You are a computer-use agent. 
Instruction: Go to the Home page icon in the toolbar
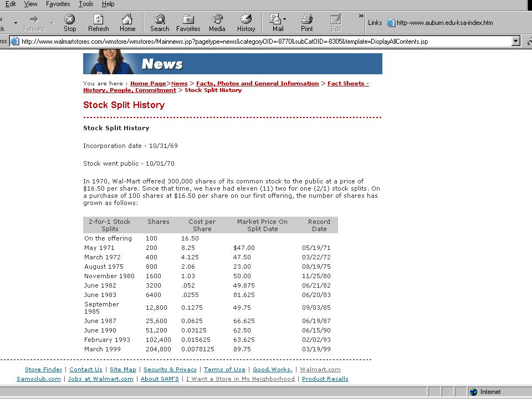[127, 19]
